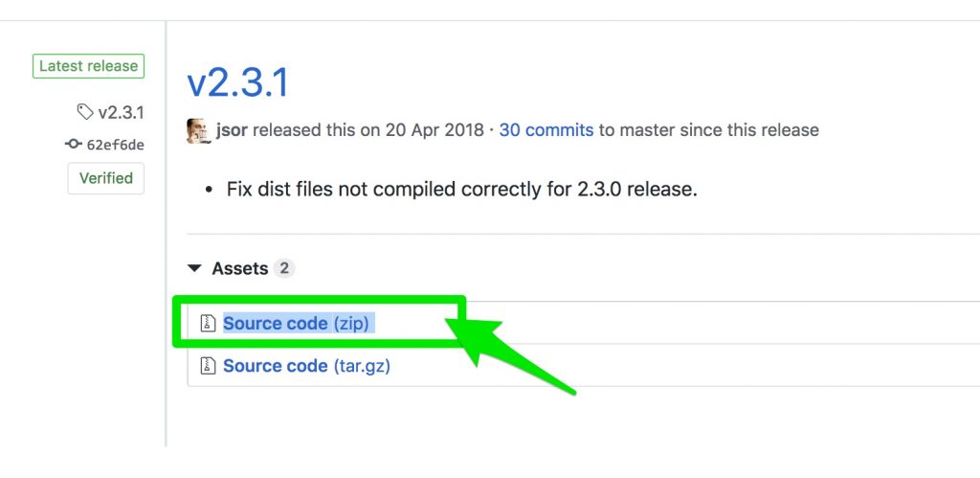Click the Verified signature button
The height and width of the screenshot is (478, 980).
pyautogui.click(x=105, y=178)
